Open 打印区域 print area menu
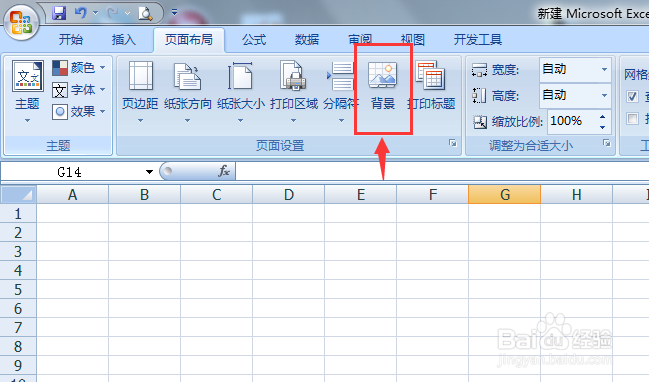Image resolution: width=649 pixels, height=382 pixels. pos(293,91)
